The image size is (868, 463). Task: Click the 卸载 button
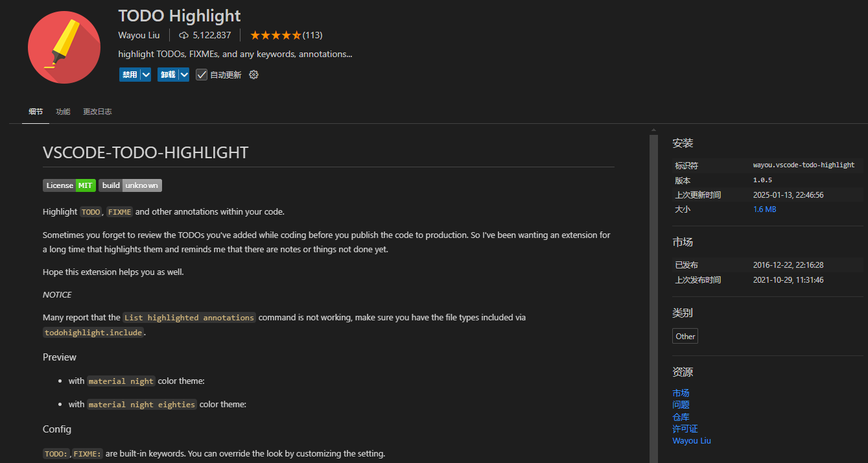point(168,75)
